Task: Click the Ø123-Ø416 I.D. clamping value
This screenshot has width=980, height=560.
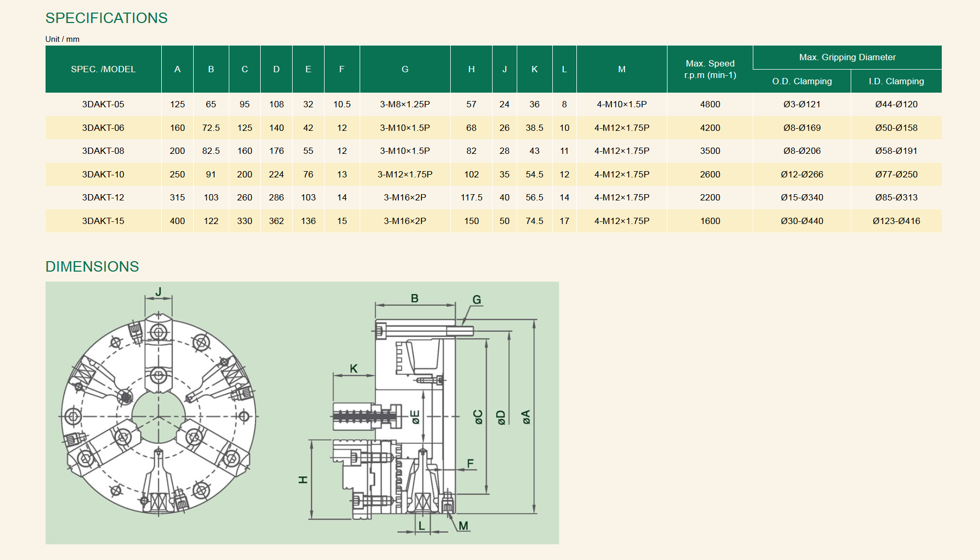Action: point(896,221)
